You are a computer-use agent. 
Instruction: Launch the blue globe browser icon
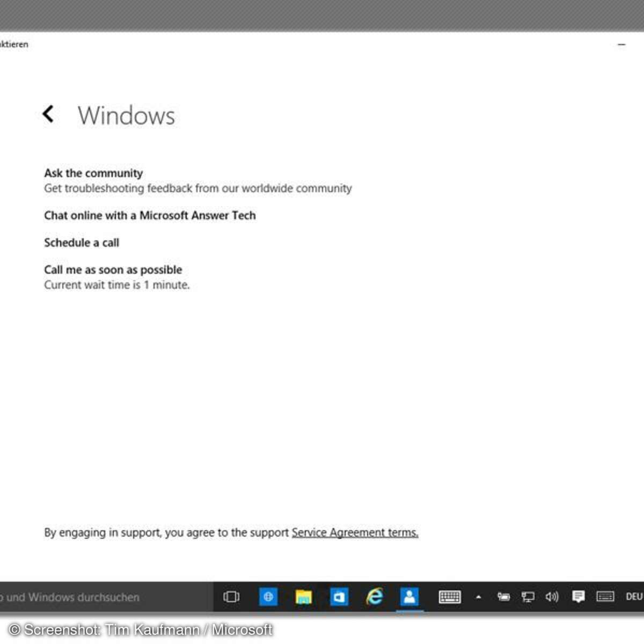click(x=268, y=597)
